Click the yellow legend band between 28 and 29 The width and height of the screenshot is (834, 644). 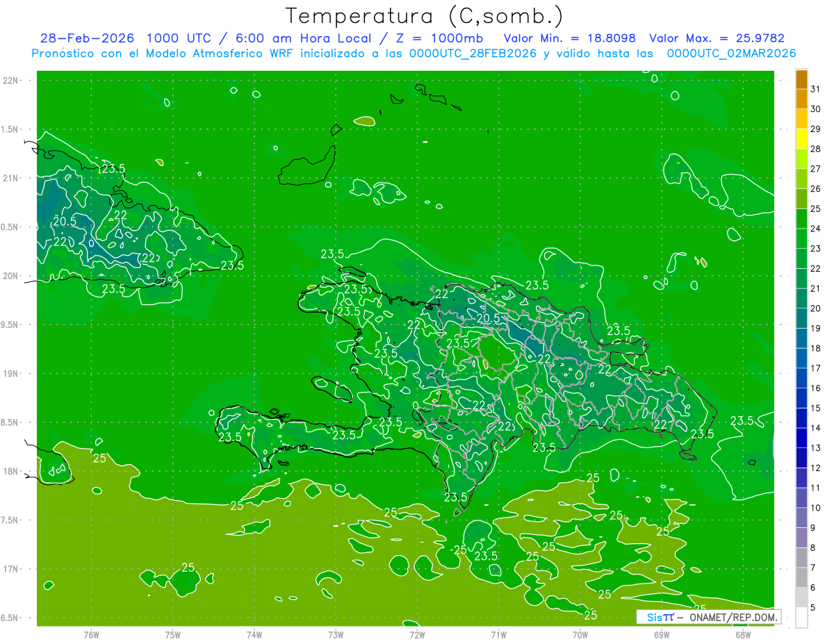point(801,139)
